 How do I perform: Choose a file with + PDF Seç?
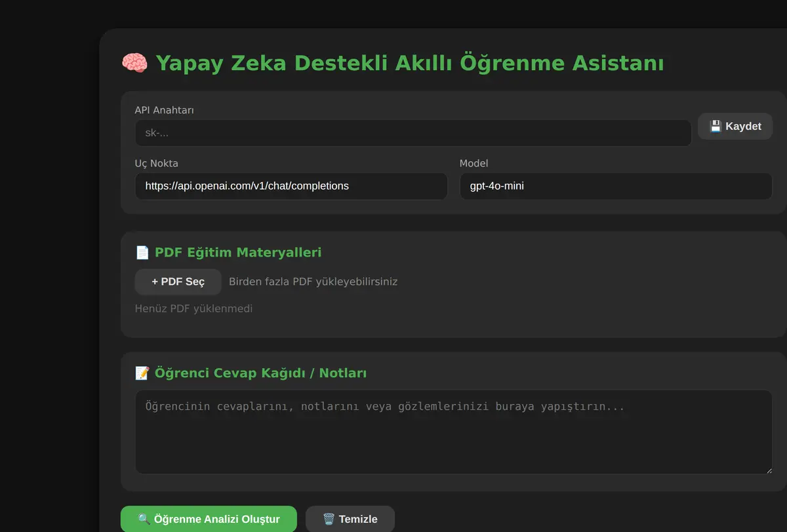coord(178,281)
